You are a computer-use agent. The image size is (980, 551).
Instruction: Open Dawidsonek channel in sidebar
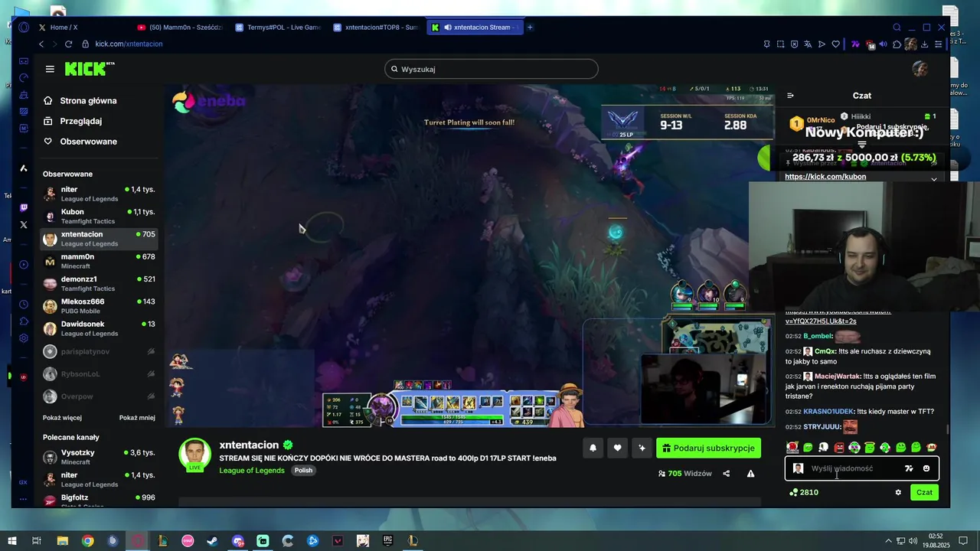(x=99, y=328)
